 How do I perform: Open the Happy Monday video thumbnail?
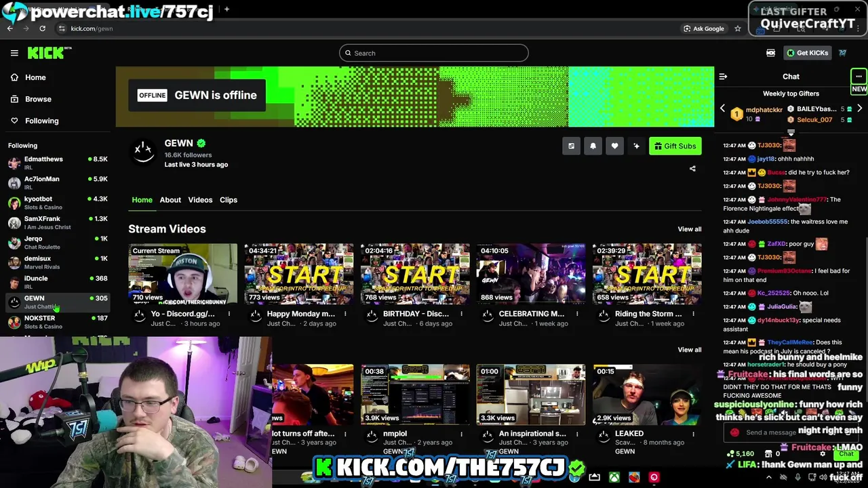[x=299, y=274]
